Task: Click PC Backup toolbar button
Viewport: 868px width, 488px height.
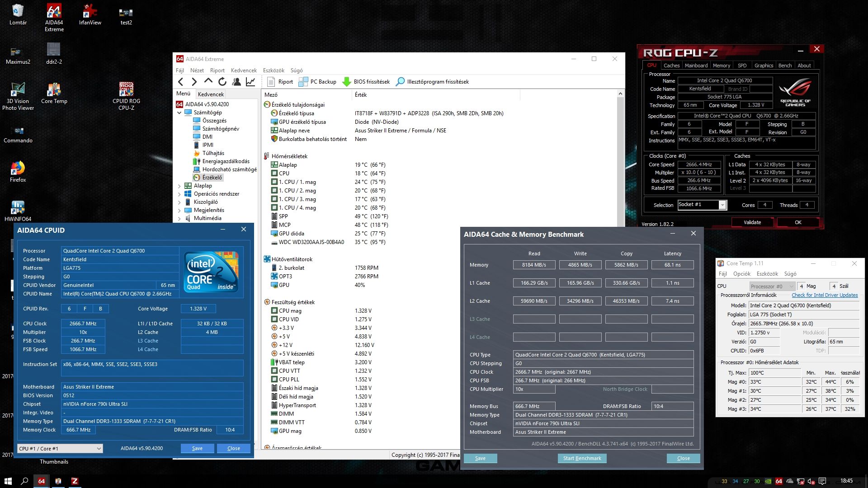Action: [x=317, y=82]
